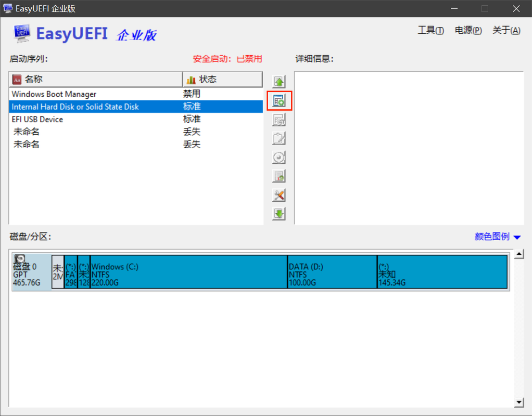Open the wrench and screwdriver tools icon
Image resolution: width=532 pixels, height=416 pixels.
[279, 195]
